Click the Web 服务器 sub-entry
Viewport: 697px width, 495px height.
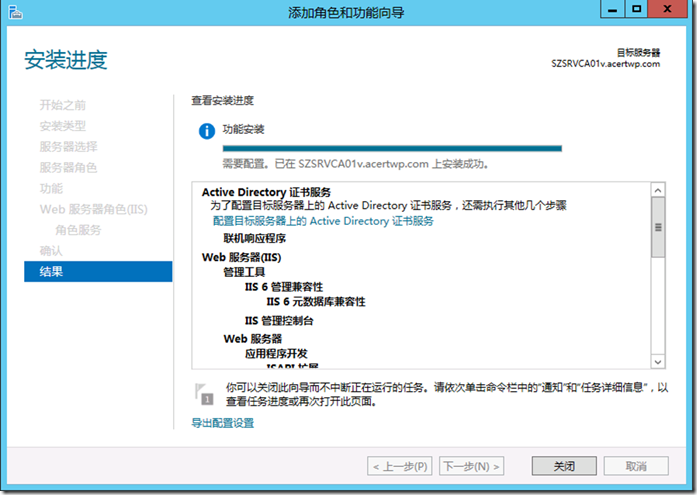[x=252, y=339]
